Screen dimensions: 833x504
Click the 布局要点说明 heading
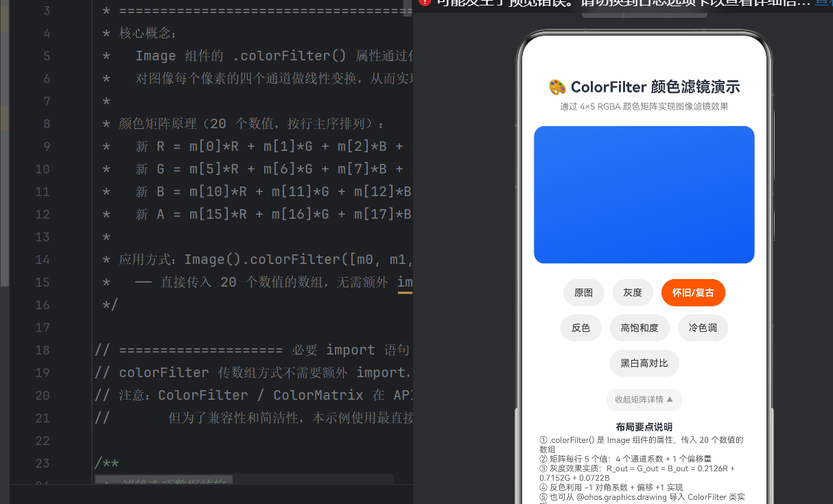(x=644, y=427)
